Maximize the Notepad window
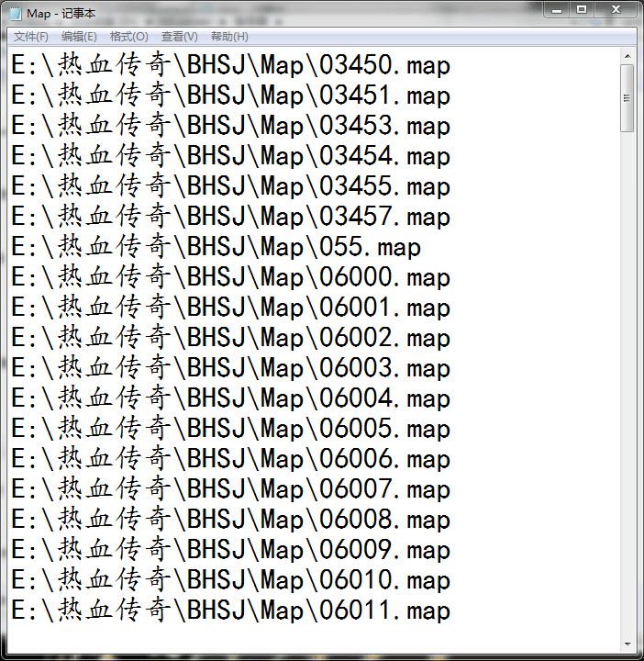This screenshot has height=661, width=644. click(582, 10)
